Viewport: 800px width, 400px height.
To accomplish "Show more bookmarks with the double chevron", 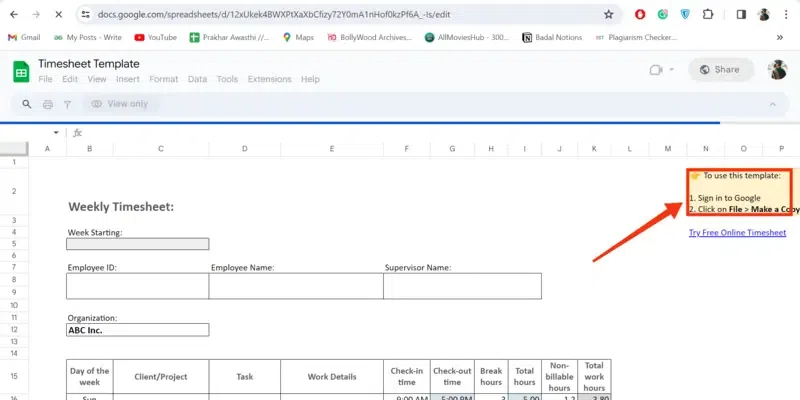I will 780,37.
